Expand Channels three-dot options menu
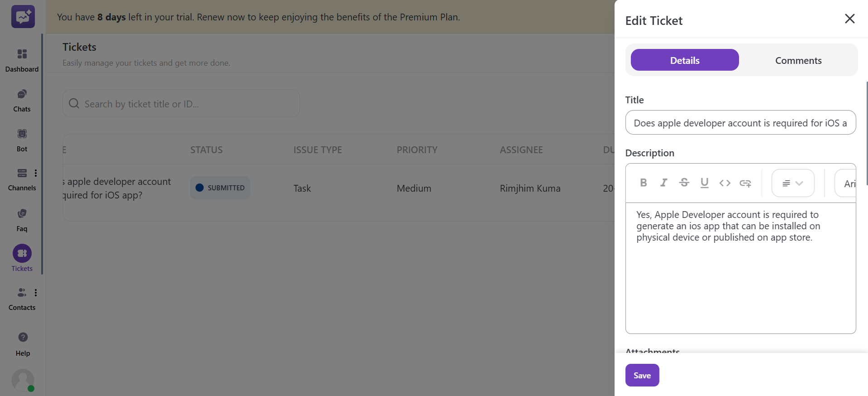Image resolution: width=868 pixels, height=396 pixels. (x=36, y=173)
